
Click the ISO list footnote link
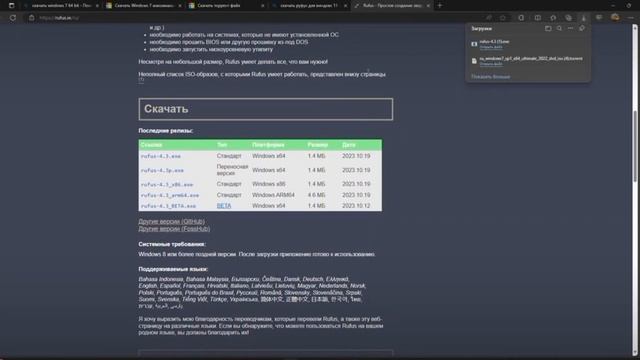[x=141, y=80]
